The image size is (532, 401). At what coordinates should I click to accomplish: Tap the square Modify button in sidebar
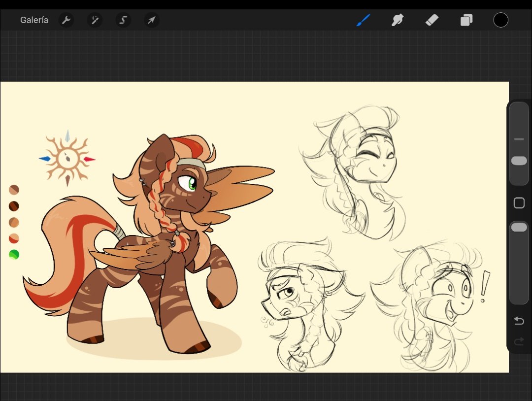519,203
